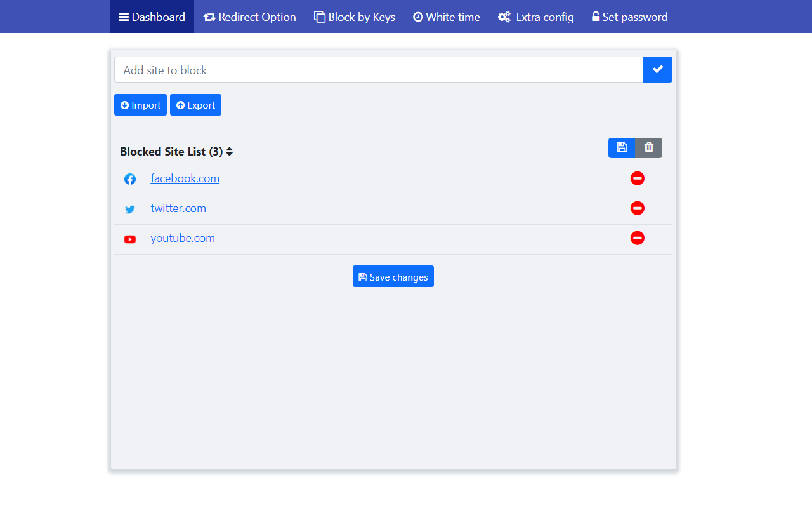Remove twitter.com using its red block icon
Viewport: 812px width, 508px height.
[637, 208]
